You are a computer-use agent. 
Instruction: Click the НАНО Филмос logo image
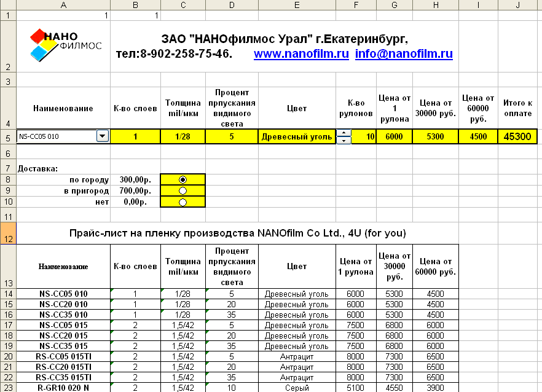click(x=66, y=45)
